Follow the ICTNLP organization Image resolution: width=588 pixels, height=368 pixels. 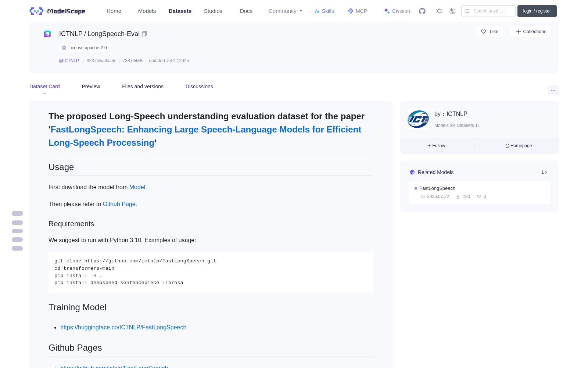tap(436, 146)
